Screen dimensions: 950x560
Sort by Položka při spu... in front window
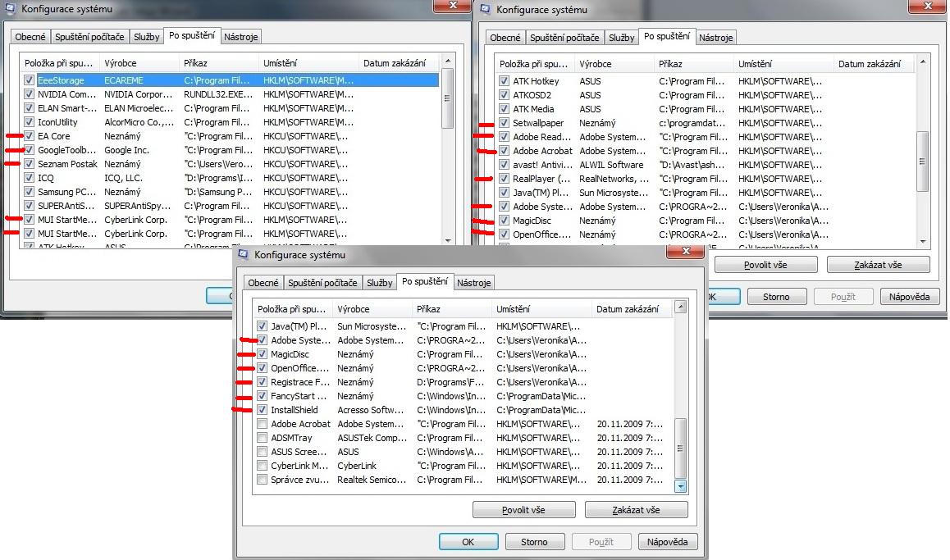tap(293, 309)
